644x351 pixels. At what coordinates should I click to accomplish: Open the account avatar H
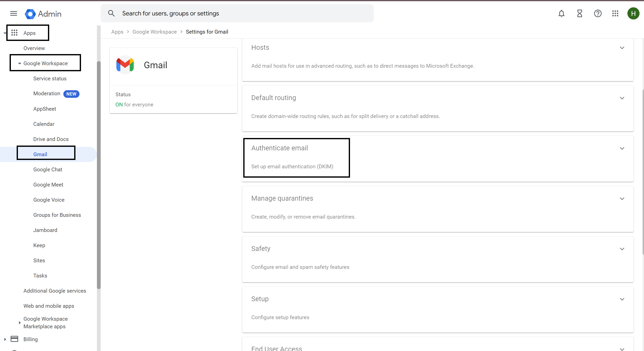point(633,13)
